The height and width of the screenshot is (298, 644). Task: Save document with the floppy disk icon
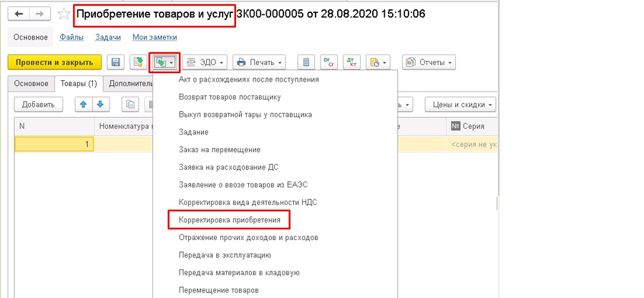pyautogui.click(x=116, y=62)
